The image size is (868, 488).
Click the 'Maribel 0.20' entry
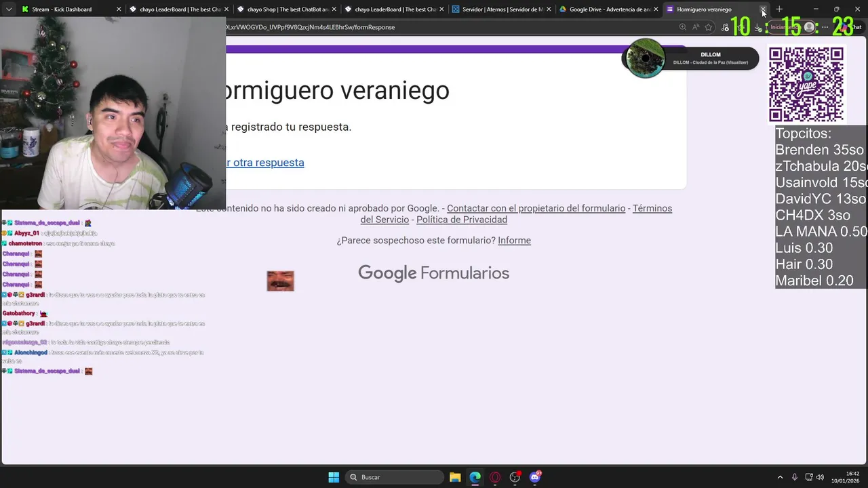pyautogui.click(x=814, y=281)
